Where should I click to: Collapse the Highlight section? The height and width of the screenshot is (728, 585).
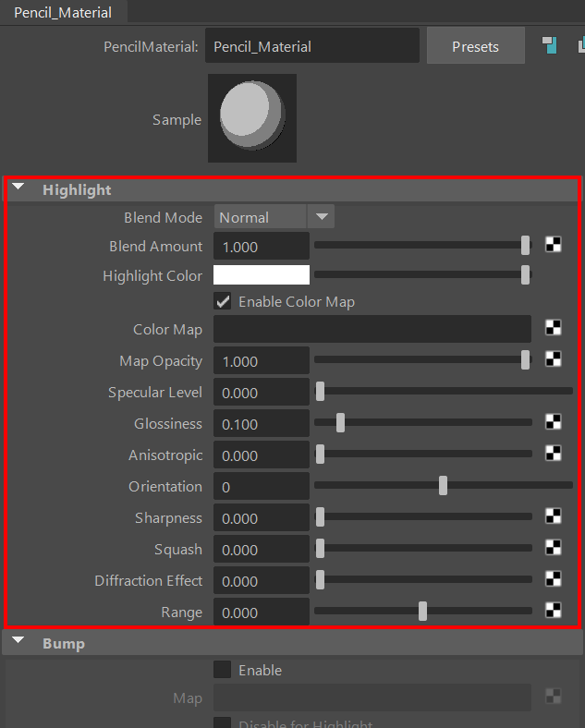tap(18, 189)
